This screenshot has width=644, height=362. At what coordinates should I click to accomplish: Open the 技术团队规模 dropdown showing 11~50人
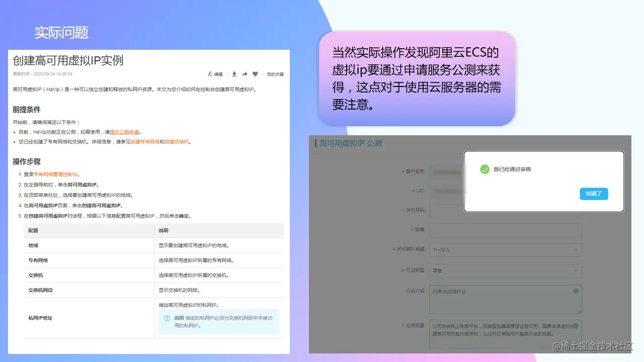pos(506,249)
